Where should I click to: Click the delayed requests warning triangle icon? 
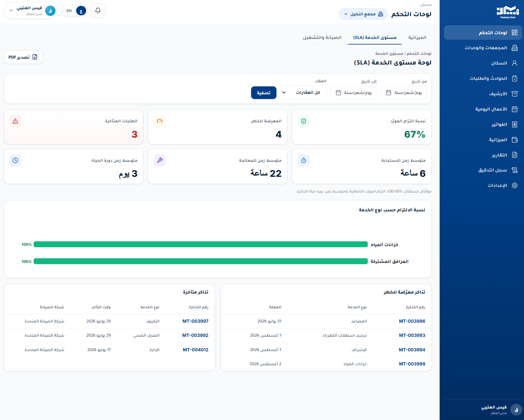pyautogui.click(x=15, y=121)
